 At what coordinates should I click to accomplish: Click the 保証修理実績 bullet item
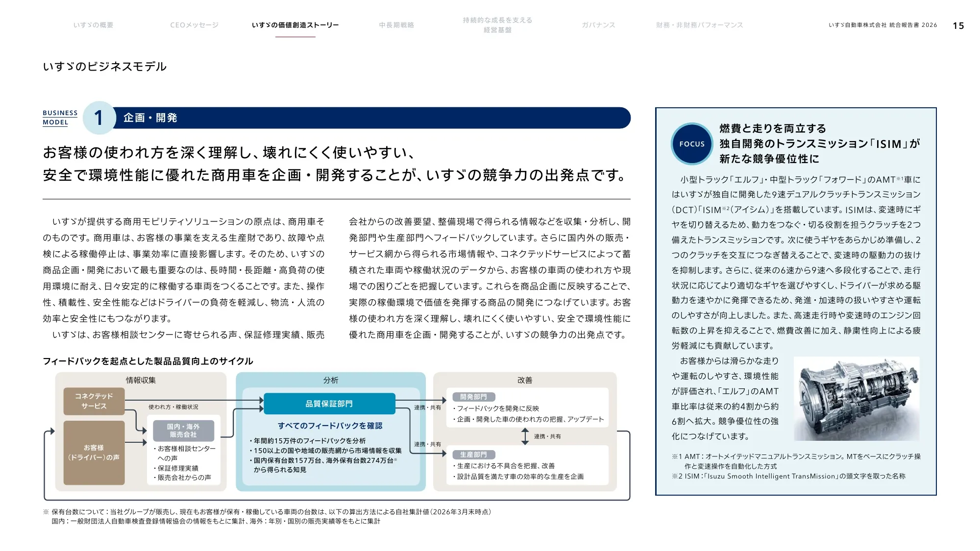[175, 468]
